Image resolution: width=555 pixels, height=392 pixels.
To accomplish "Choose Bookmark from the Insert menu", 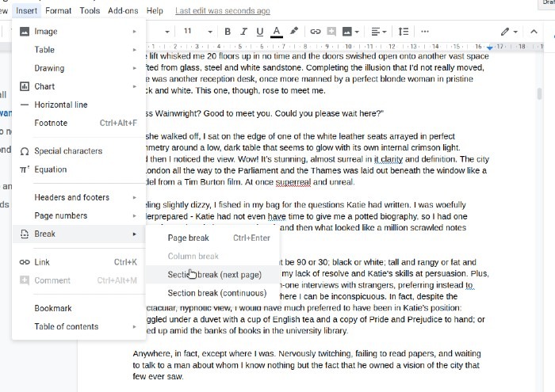I will click(79, 308).
